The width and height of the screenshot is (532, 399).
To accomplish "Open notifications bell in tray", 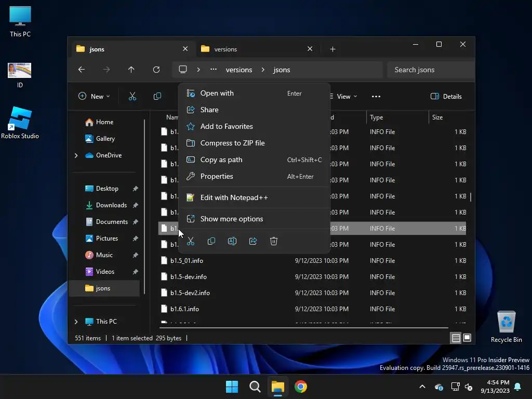I will click(518, 387).
